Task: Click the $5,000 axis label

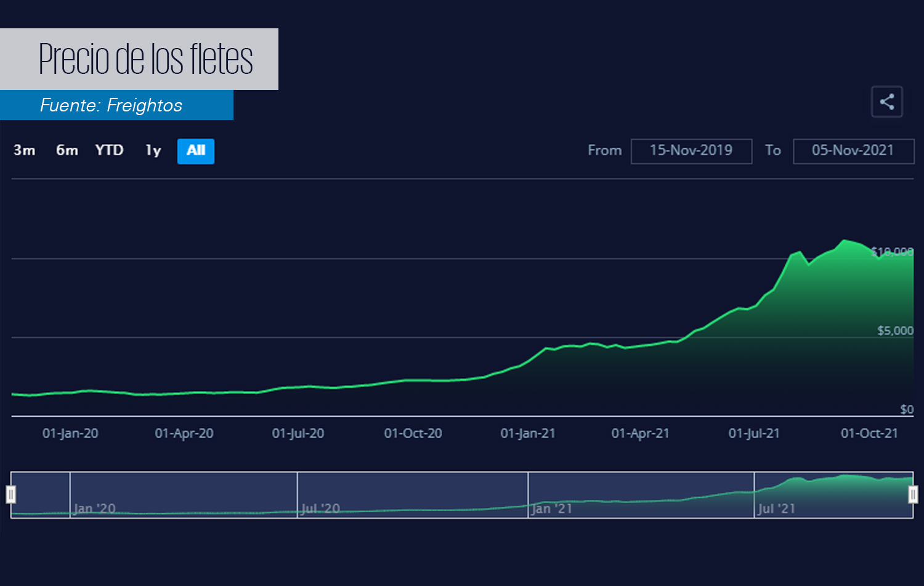Action: click(x=895, y=331)
